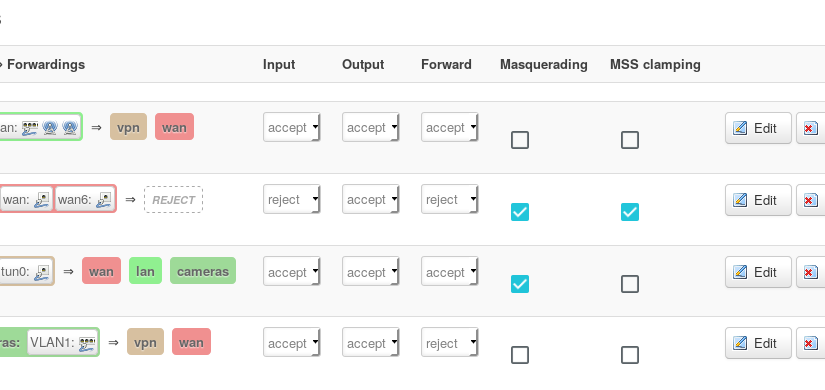Uncheck masquerading for the tun0 zone

(x=520, y=284)
